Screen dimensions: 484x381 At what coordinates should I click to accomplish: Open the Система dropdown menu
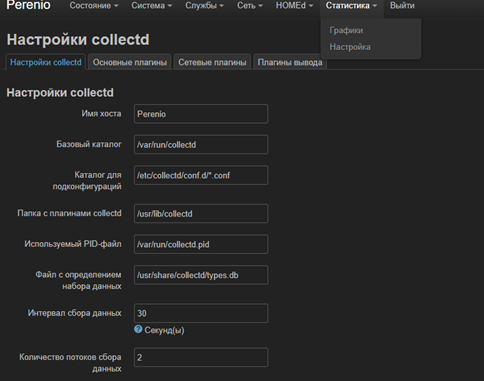click(x=152, y=6)
